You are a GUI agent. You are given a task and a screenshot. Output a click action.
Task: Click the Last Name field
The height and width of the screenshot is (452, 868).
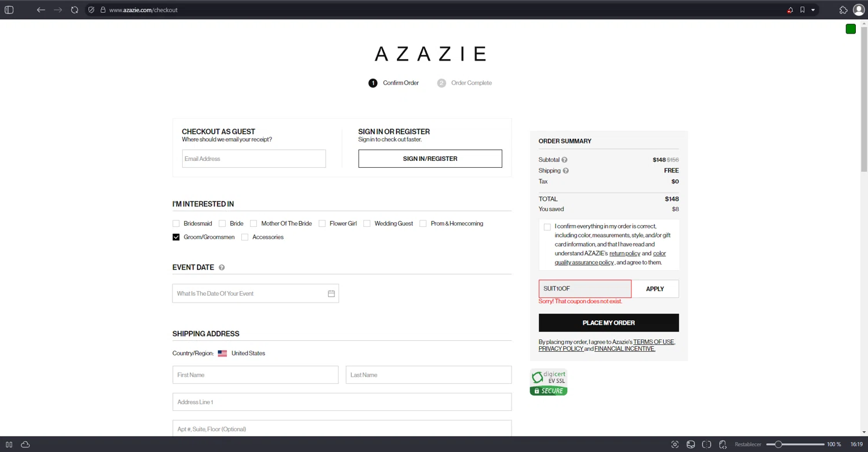click(x=429, y=375)
